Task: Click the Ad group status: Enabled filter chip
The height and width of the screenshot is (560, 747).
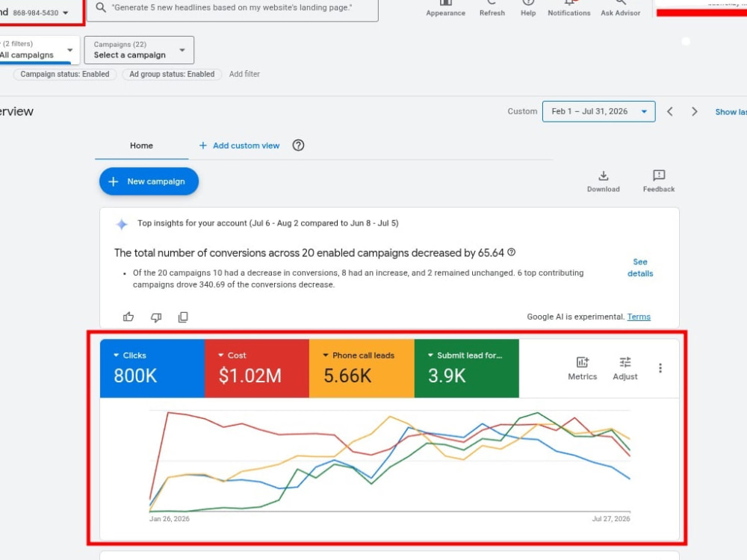Action: pyautogui.click(x=172, y=74)
